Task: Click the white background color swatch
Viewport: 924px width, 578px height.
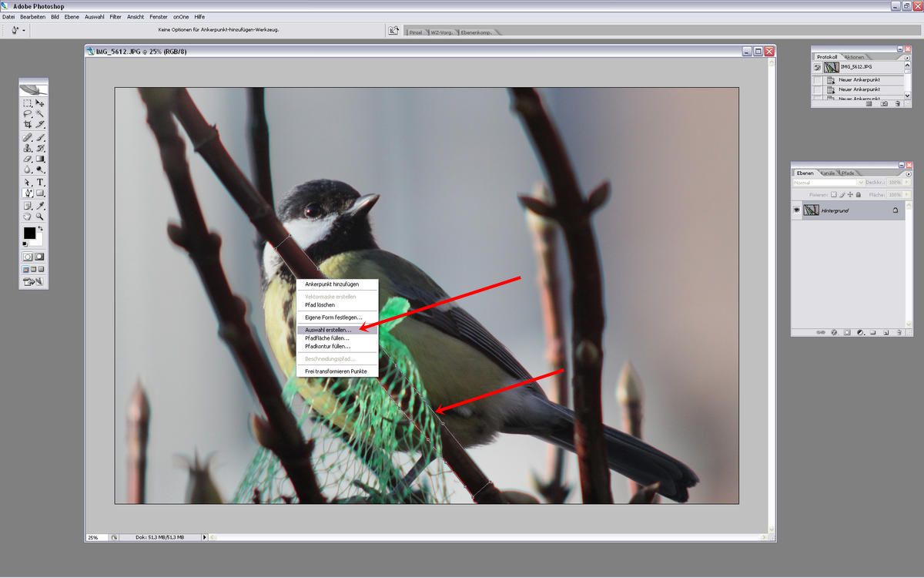Action: [38, 240]
